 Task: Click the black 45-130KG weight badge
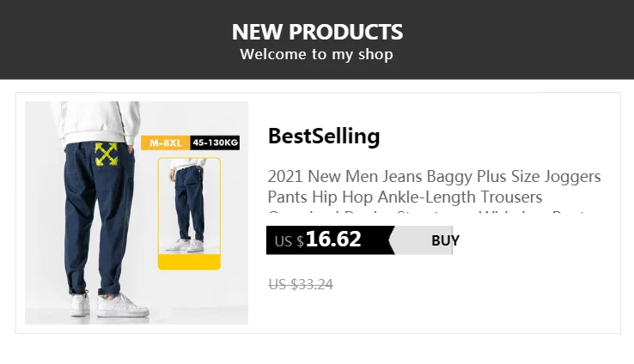tap(215, 143)
